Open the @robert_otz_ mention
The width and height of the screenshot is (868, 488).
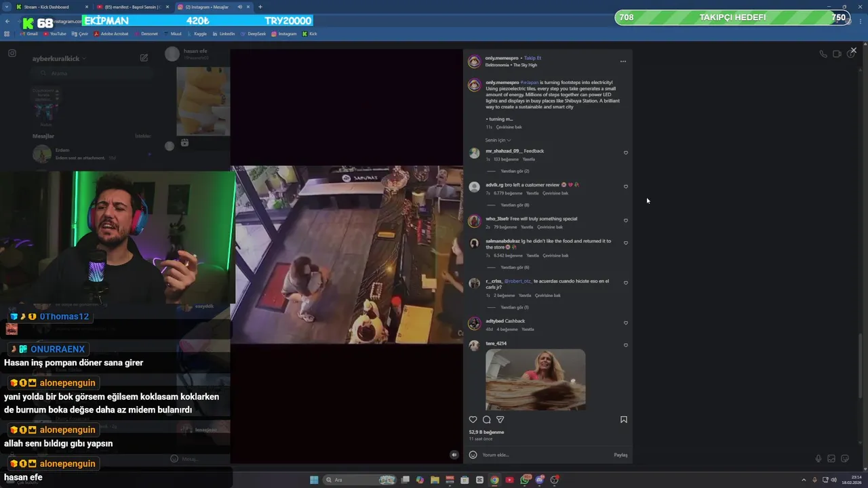click(x=518, y=281)
